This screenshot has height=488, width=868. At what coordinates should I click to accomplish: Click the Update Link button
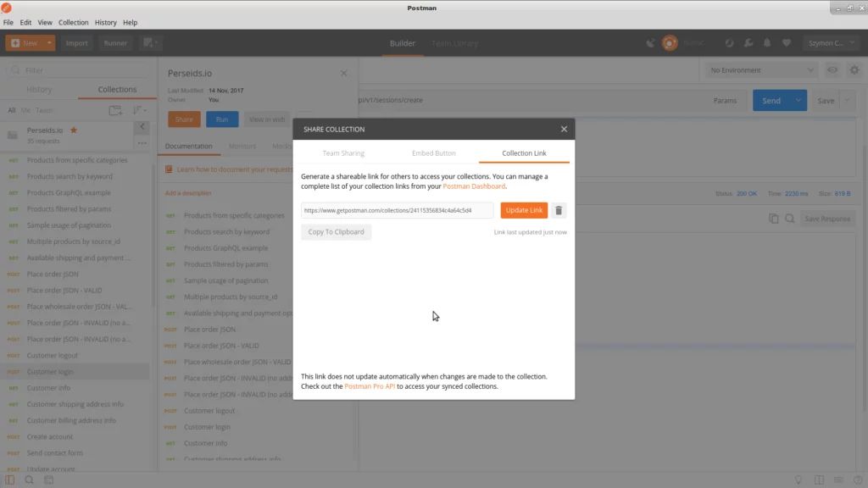(524, 210)
